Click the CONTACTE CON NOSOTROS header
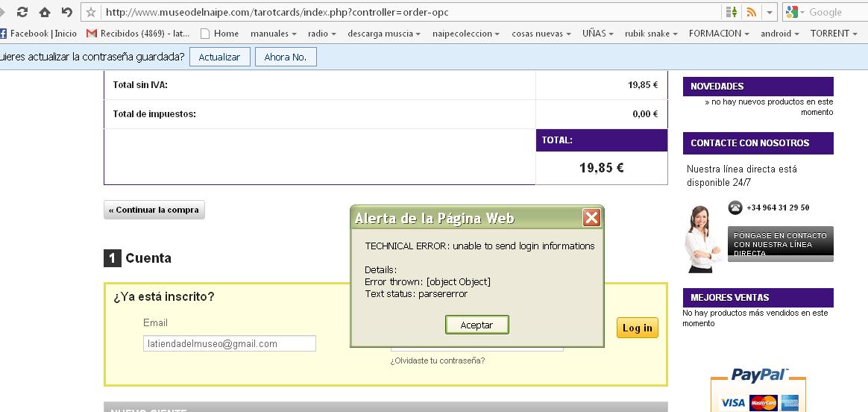The width and height of the screenshot is (868, 412). point(758,143)
